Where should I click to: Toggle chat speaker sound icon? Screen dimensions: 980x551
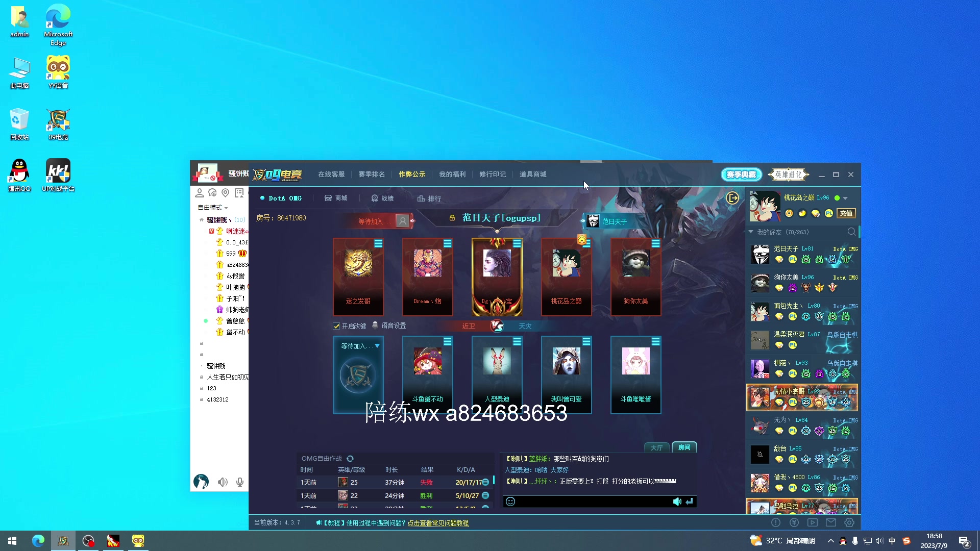pyautogui.click(x=677, y=502)
